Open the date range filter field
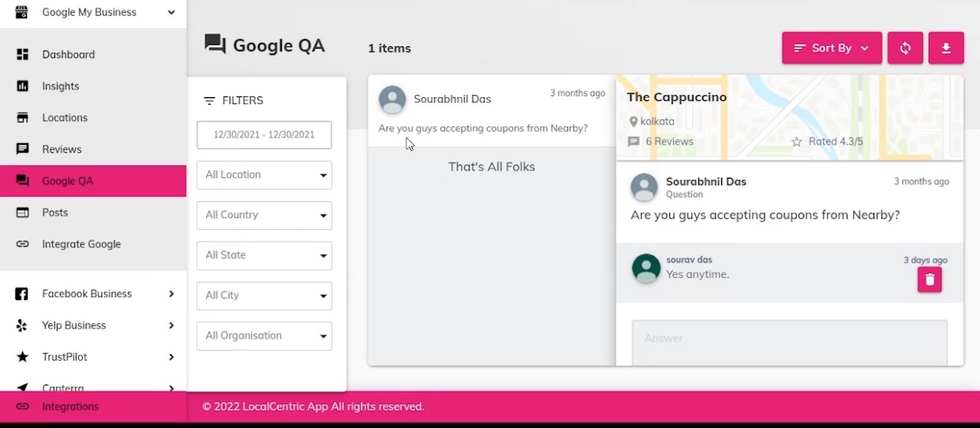This screenshot has width=980, height=428. tap(264, 135)
